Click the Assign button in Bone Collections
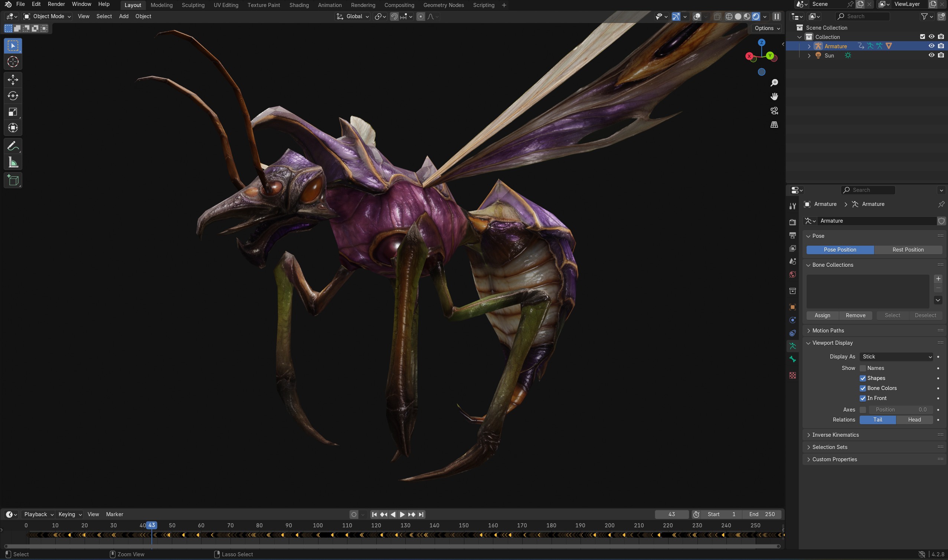Viewport: 948px width, 560px height. tap(822, 315)
